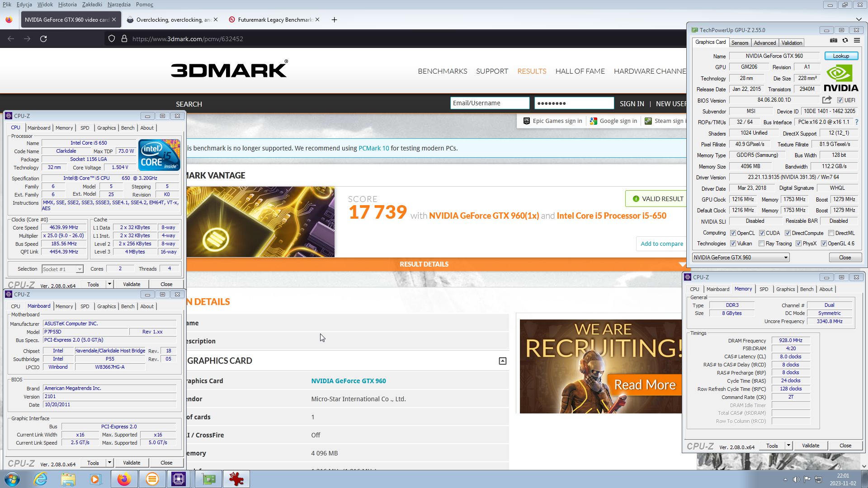
Task: Open Tools dropdown arrow in CPU-Z CPU window
Action: tap(109, 284)
